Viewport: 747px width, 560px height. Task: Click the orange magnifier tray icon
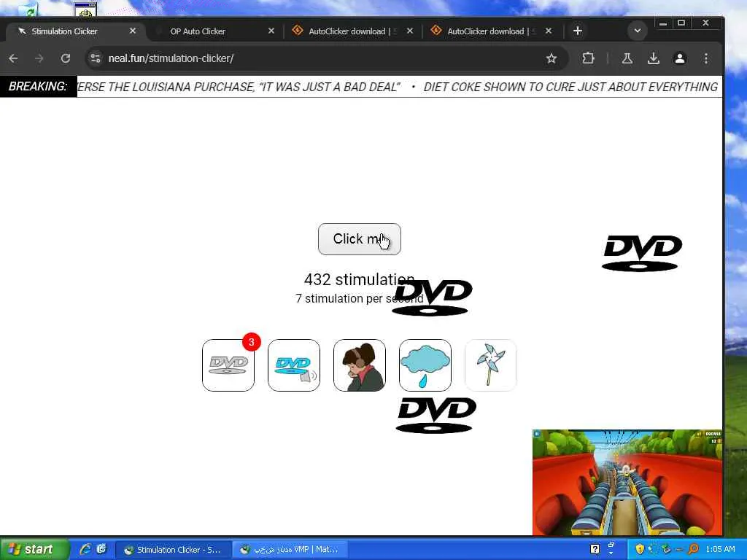coord(693,549)
